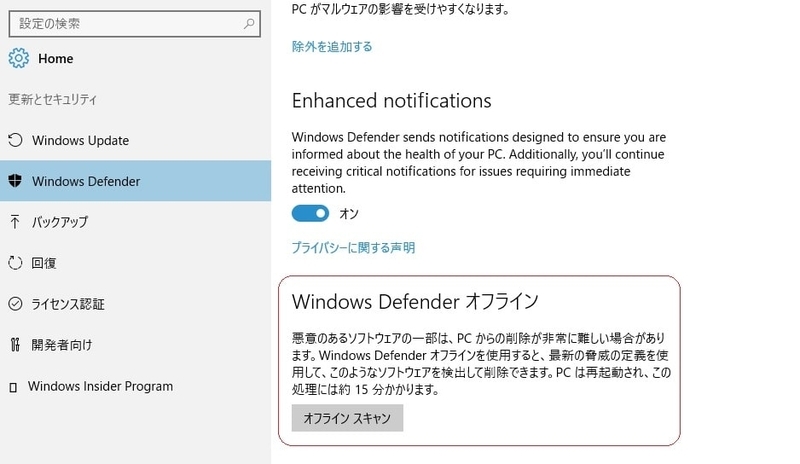Open プライバシーに関する声明 link

pos(353,248)
